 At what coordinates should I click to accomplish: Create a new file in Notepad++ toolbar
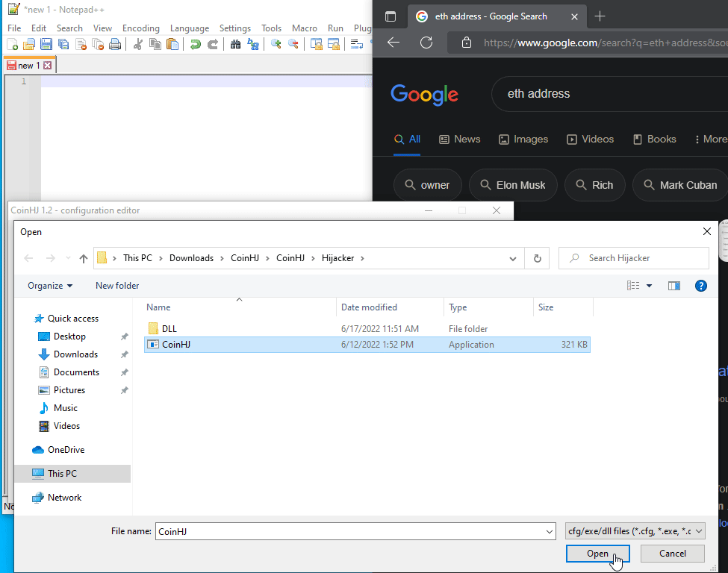[13, 44]
